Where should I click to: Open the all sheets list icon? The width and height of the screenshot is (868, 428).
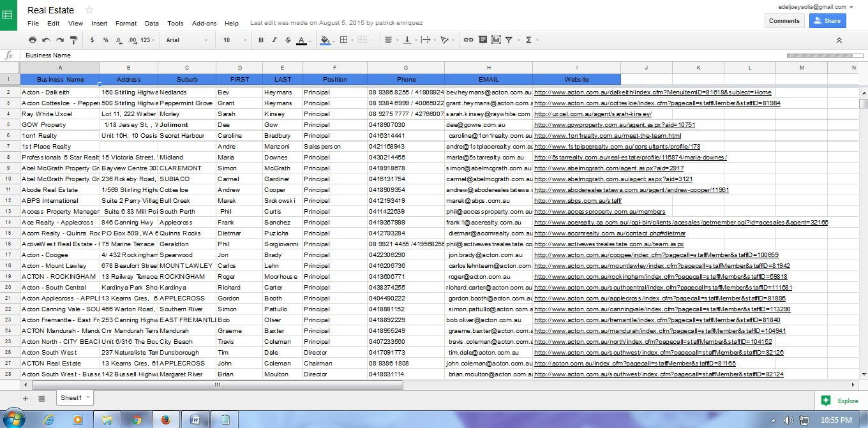[41, 399]
